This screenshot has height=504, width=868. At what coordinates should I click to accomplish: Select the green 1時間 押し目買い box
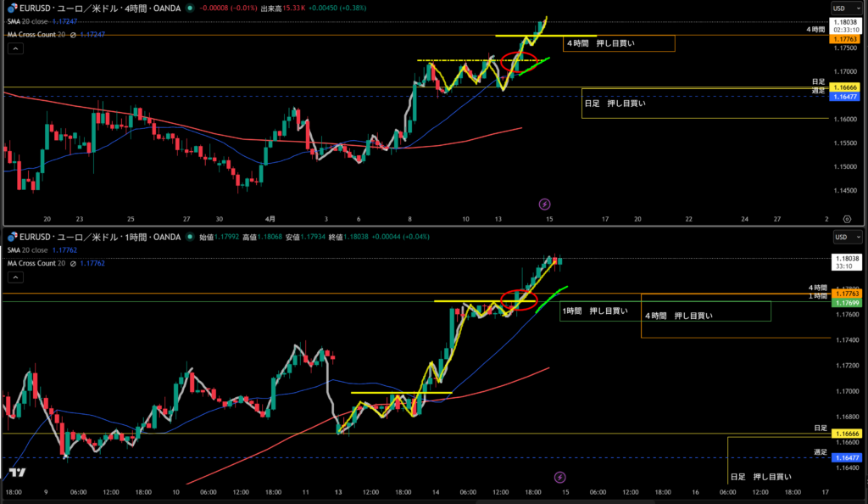click(x=595, y=311)
